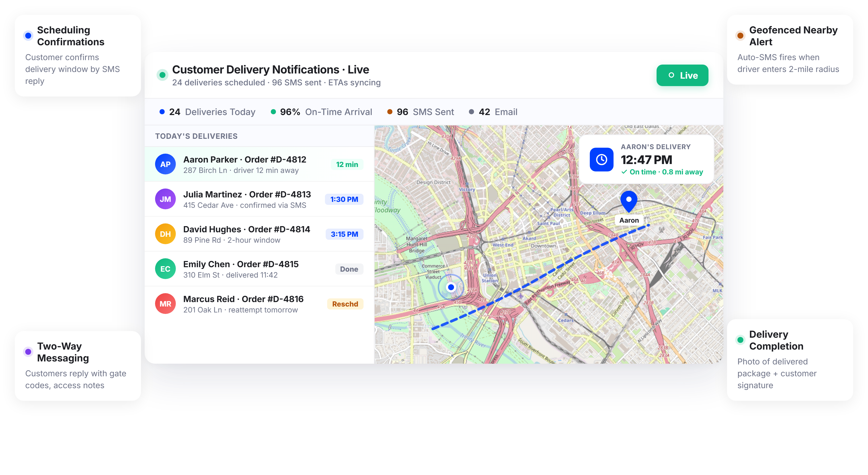Click the 42 Email stat
868x475 pixels.
pos(493,112)
